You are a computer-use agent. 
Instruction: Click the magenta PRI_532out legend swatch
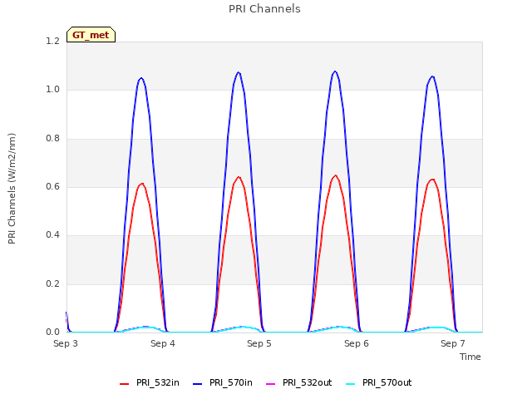(x=271, y=384)
